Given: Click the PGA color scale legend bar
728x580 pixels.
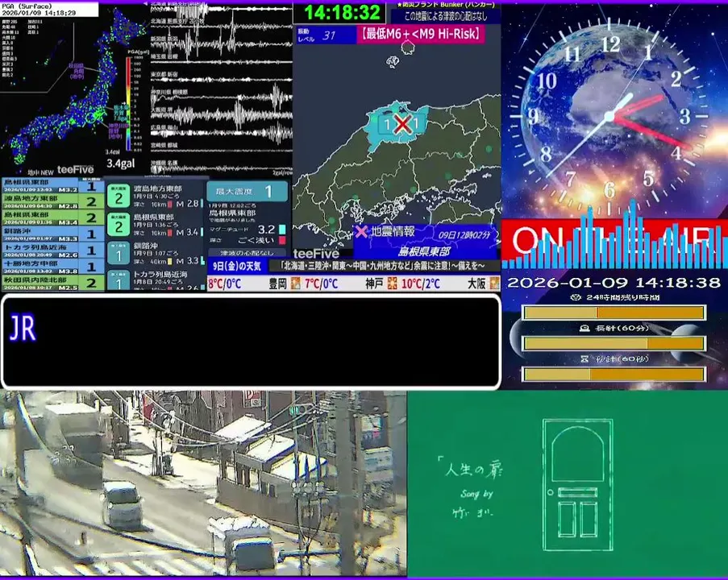Looking at the screenshot, I should [x=129, y=103].
